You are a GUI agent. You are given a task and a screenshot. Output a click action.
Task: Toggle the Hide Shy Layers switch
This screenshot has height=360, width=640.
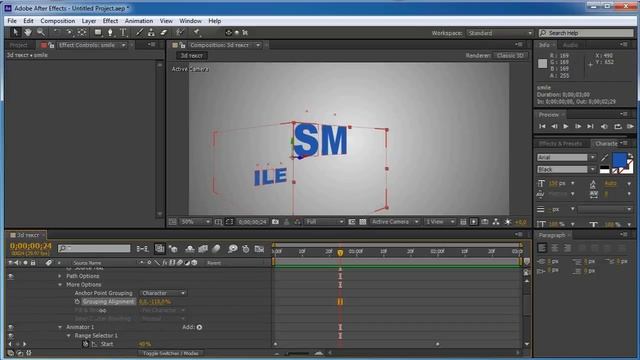pos(189,249)
